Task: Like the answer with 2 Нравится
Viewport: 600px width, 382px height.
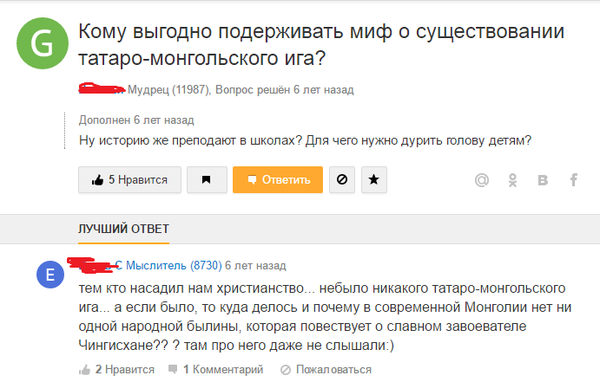Action: coord(117,369)
